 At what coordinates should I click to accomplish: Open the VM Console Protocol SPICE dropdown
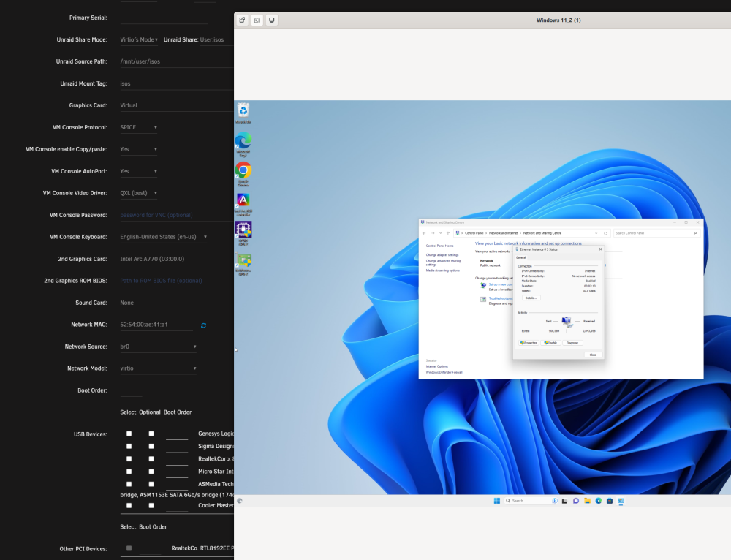pyautogui.click(x=138, y=127)
